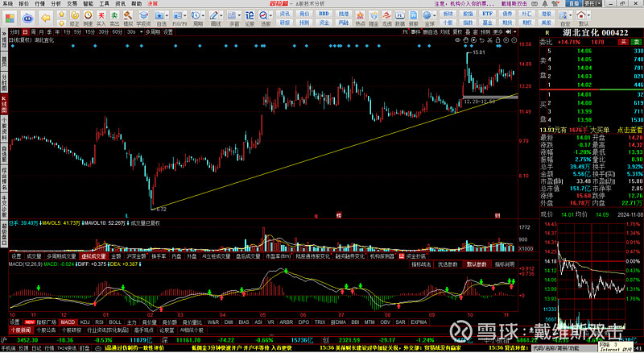
Task: Open the notification bell icon
Action: (x=545, y=3)
